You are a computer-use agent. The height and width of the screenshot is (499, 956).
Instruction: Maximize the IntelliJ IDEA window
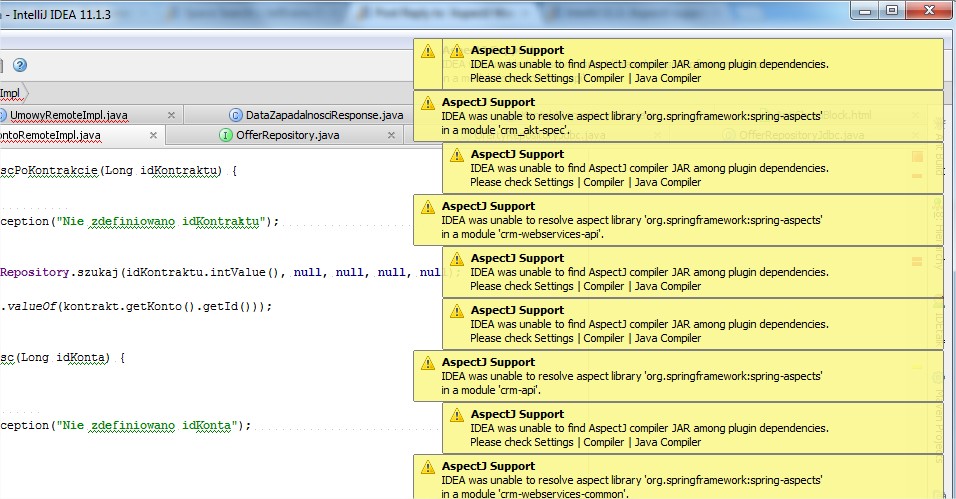[x=892, y=10]
